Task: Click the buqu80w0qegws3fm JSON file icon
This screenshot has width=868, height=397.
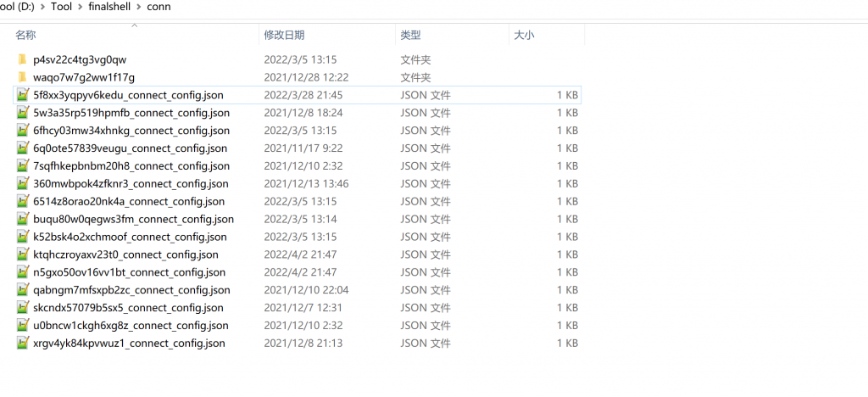Action: [22, 219]
